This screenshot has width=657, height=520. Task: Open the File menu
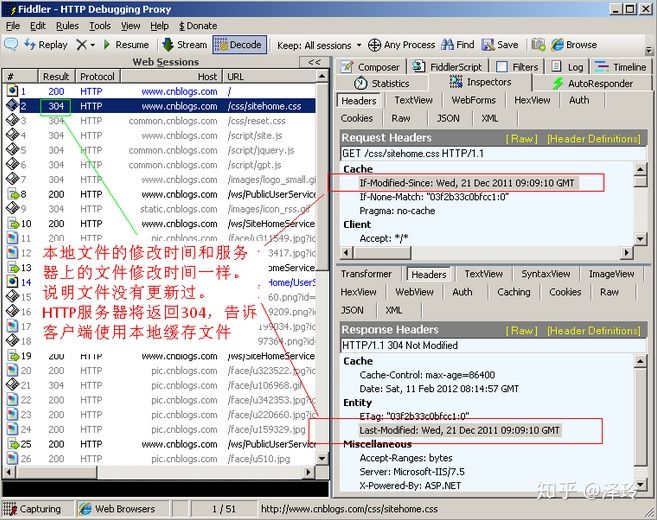pos(13,26)
